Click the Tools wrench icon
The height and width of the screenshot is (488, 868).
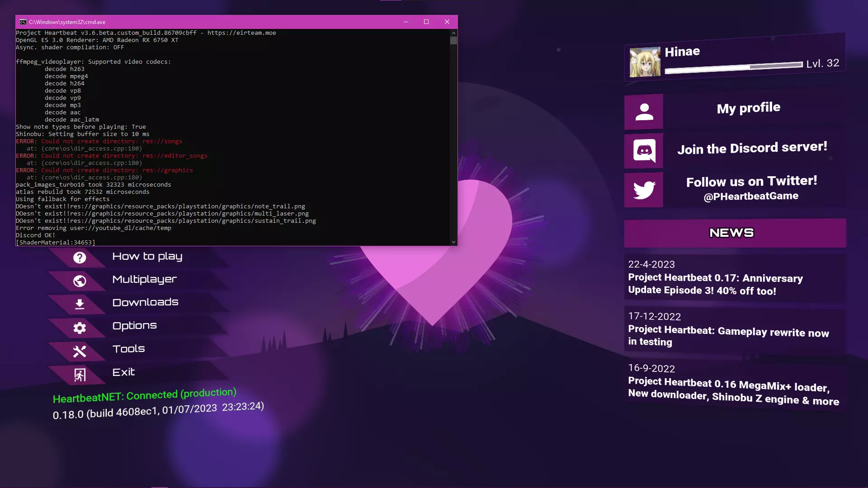80,351
